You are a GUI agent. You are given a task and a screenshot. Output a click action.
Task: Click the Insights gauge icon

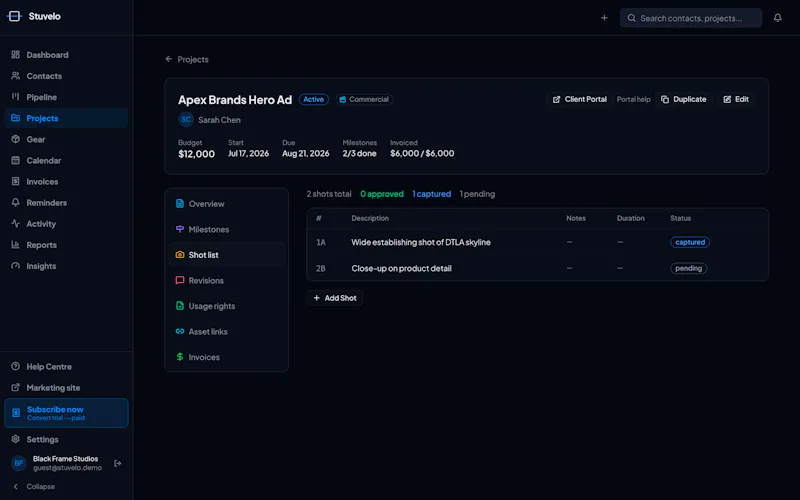click(16, 266)
